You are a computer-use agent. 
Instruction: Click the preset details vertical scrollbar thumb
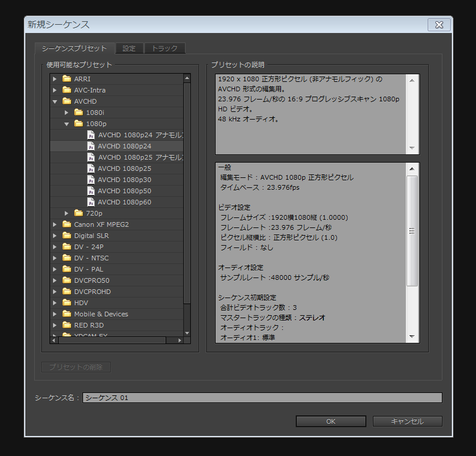412,230
